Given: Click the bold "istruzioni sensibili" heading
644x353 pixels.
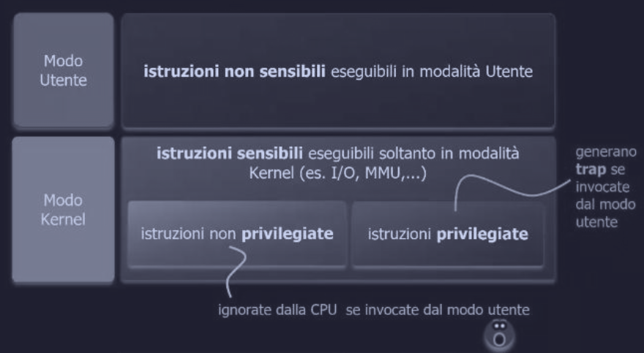Looking at the screenshot, I should click(230, 156).
